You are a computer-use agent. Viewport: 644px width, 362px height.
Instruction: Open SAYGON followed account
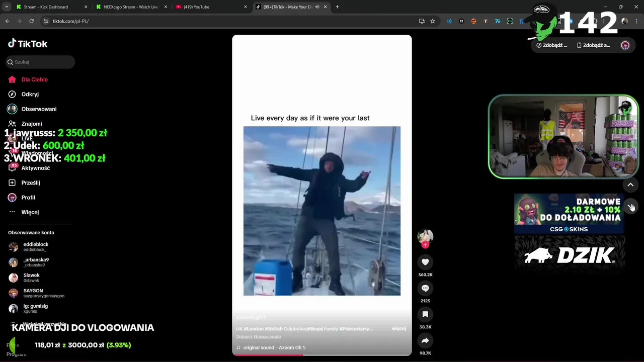click(x=36, y=293)
